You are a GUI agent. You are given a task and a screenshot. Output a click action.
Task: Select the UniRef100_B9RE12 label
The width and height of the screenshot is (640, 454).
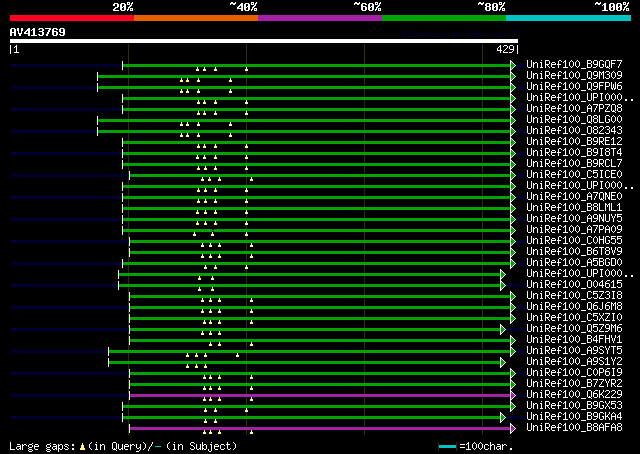[x=574, y=142]
